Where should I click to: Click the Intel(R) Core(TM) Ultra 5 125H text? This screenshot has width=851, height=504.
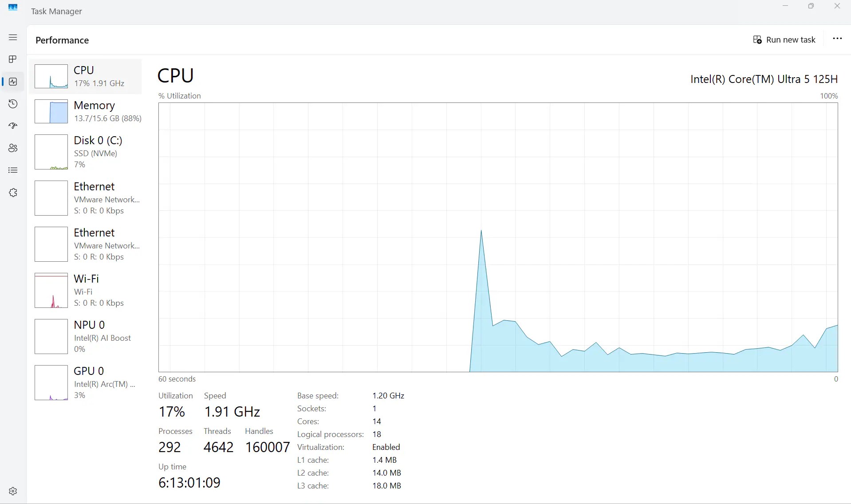click(x=764, y=79)
